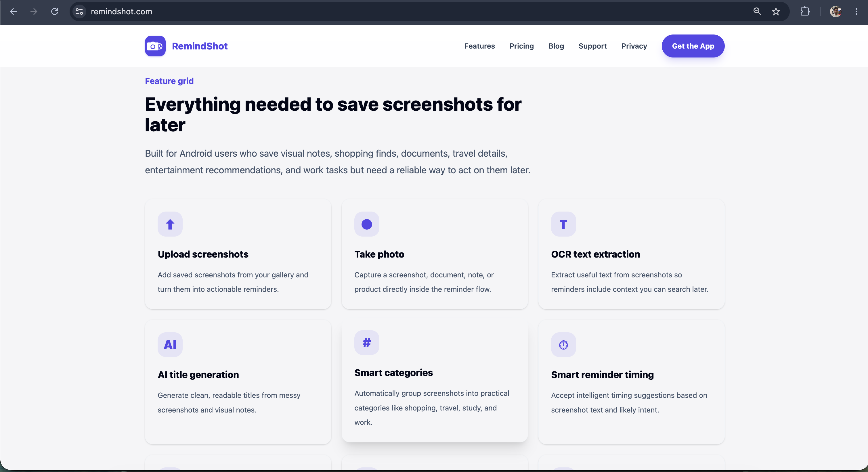This screenshot has width=868, height=472.
Task: Go back using the browser back arrow
Action: [x=14, y=11]
